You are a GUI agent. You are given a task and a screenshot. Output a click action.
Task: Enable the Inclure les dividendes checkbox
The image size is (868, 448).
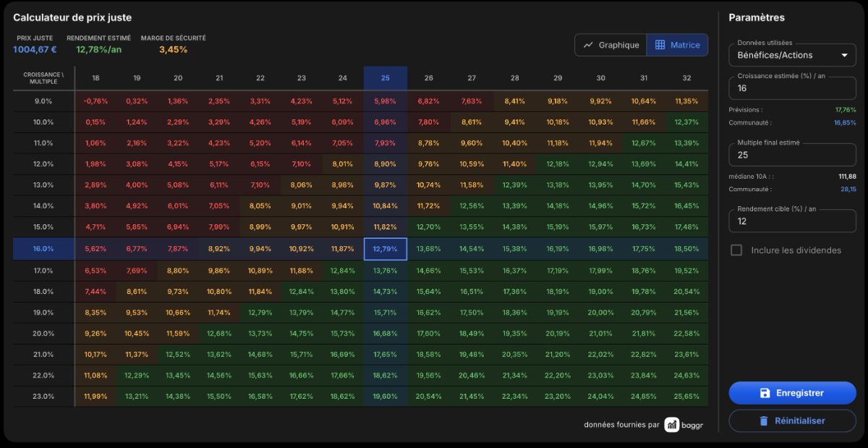tap(736, 250)
